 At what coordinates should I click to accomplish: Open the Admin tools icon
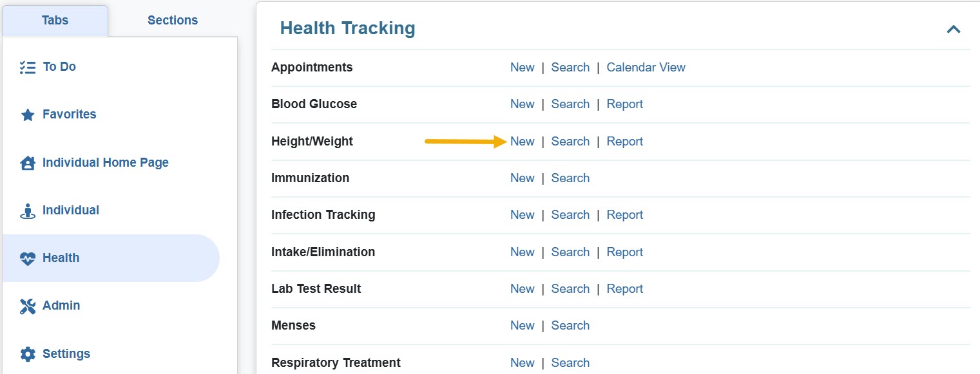[27, 305]
